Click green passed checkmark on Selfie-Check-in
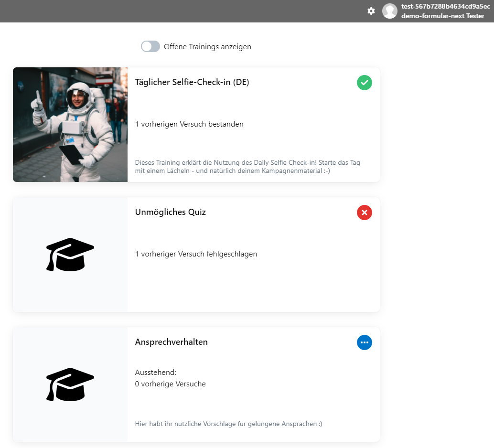 click(x=364, y=83)
